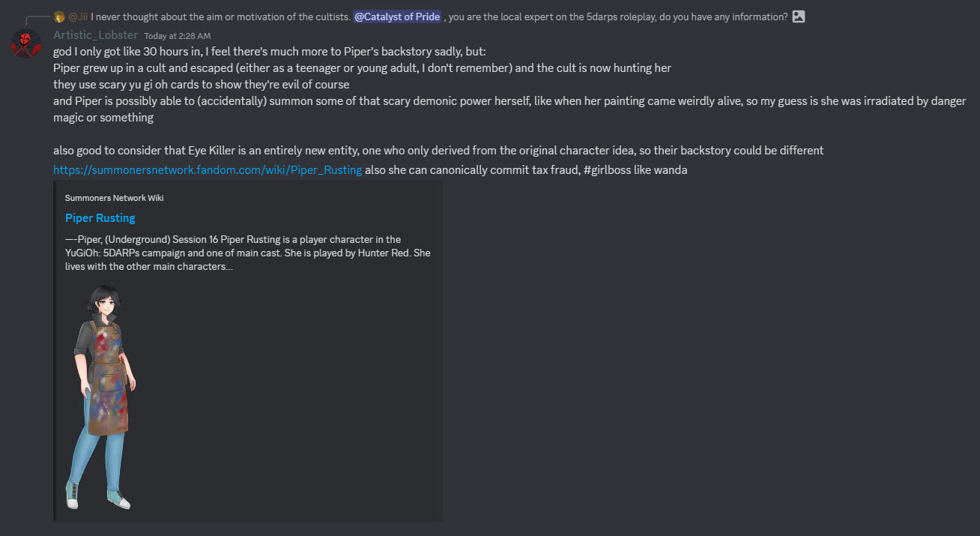Click the "Today at 2:28 AM" timestamp

tap(177, 36)
